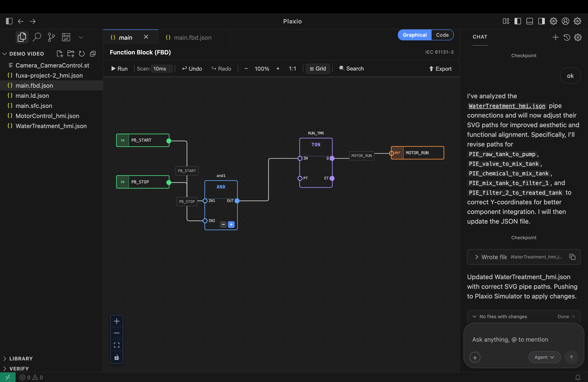Toggle the Grid display

318,69
